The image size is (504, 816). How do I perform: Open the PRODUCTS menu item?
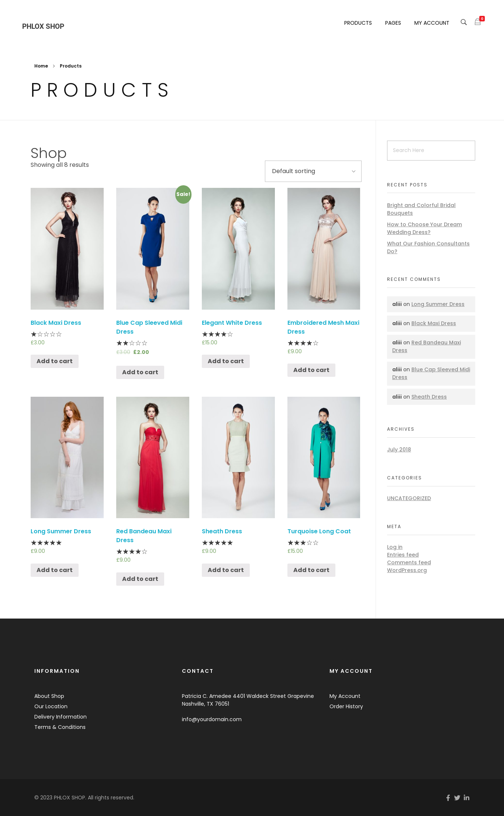[x=358, y=23]
